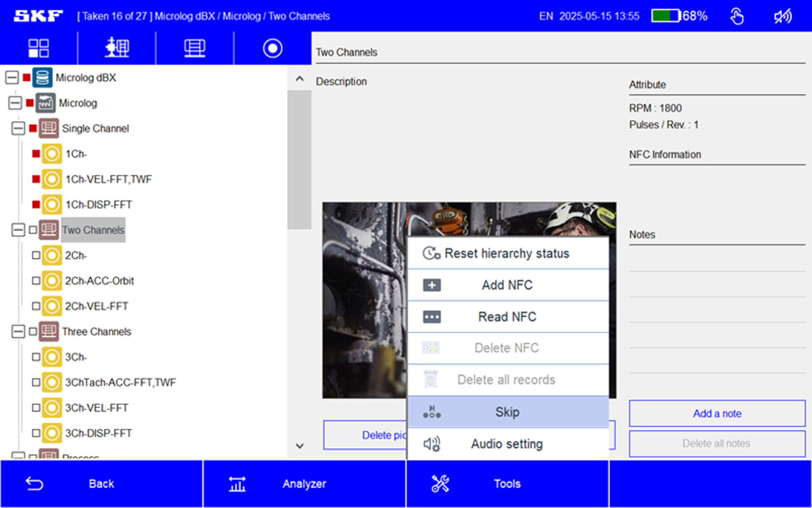Open the dashboard grid view tab icon
The width and height of the screenshot is (812, 508).
39,48
